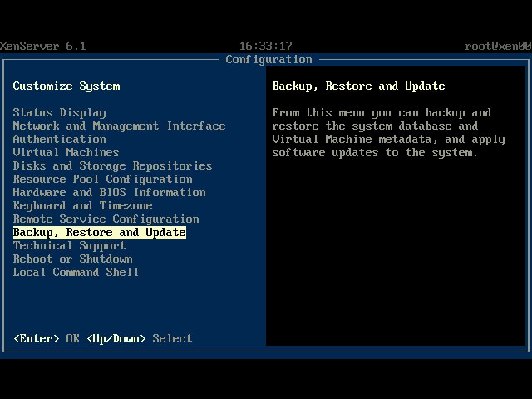Choose the Authentication menu item
Screen dimensions: 532x399
click(x=59, y=139)
